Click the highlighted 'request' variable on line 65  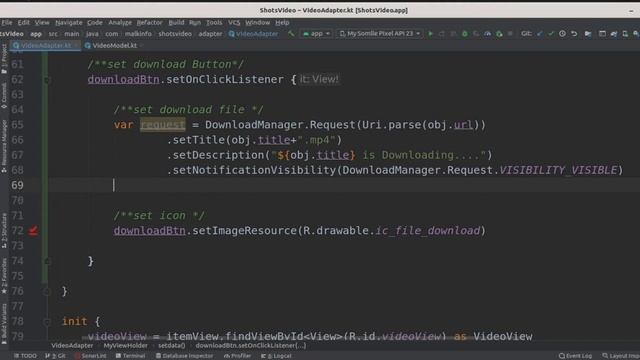[x=162, y=124]
